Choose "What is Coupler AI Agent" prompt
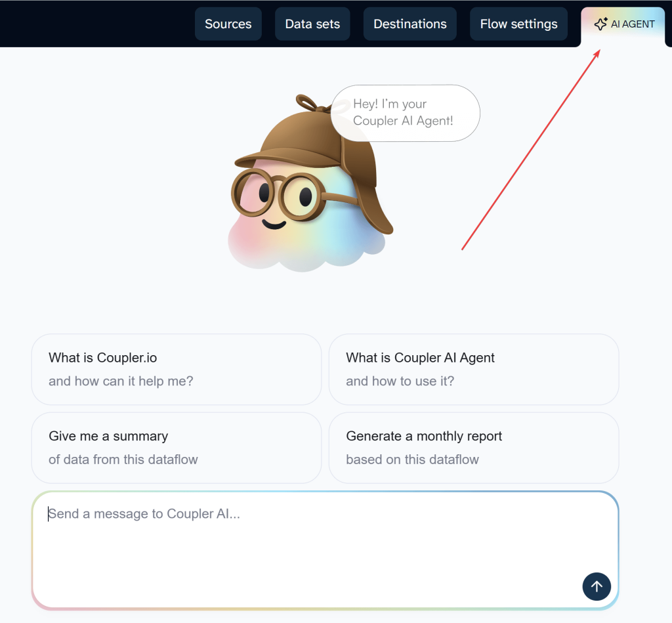 (474, 369)
